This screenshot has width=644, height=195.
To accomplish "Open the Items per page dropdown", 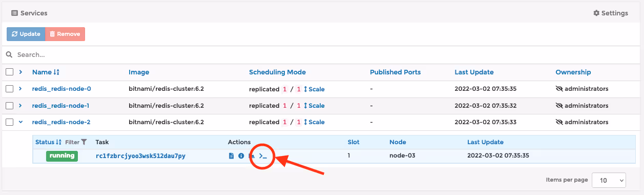I will (609, 180).
